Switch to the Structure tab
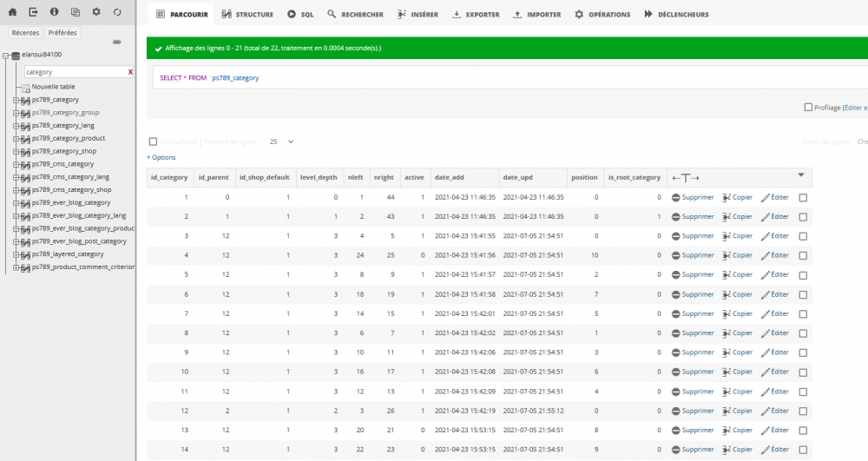This screenshot has width=868, height=461. [x=247, y=15]
